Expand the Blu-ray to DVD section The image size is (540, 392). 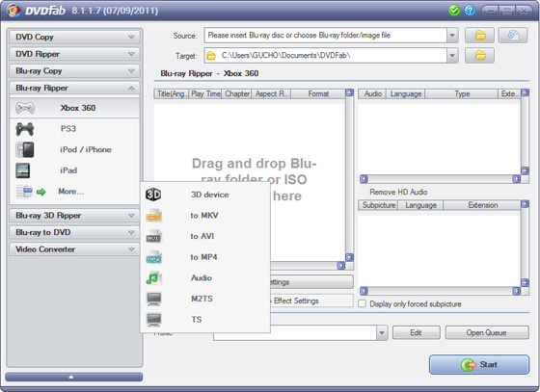coord(75,232)
